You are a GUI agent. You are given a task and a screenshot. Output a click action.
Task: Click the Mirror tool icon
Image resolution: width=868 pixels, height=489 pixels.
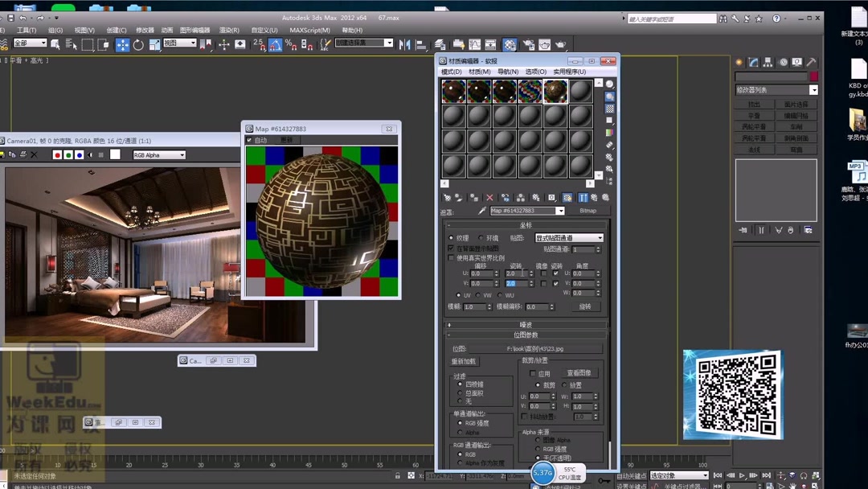coord(404,45)
